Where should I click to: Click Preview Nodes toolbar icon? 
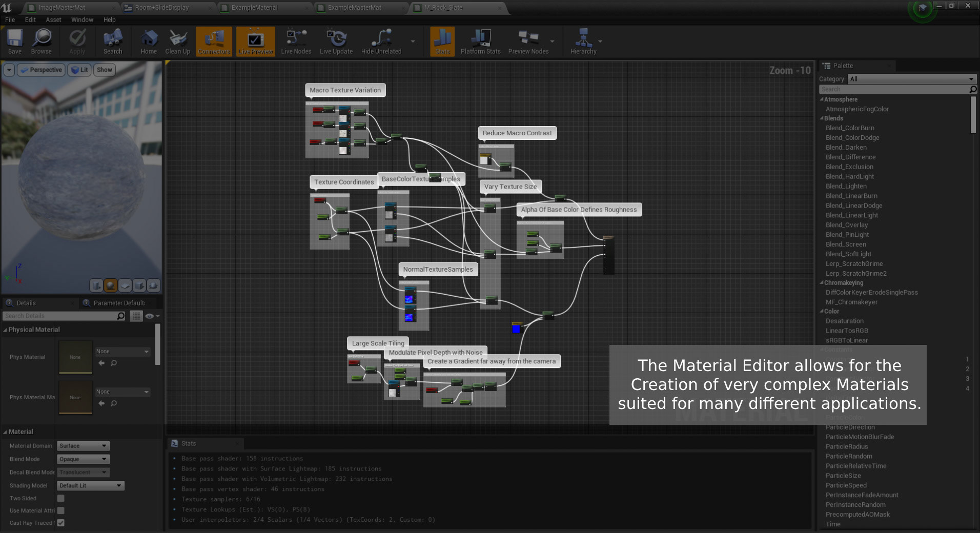click(528, 42)
